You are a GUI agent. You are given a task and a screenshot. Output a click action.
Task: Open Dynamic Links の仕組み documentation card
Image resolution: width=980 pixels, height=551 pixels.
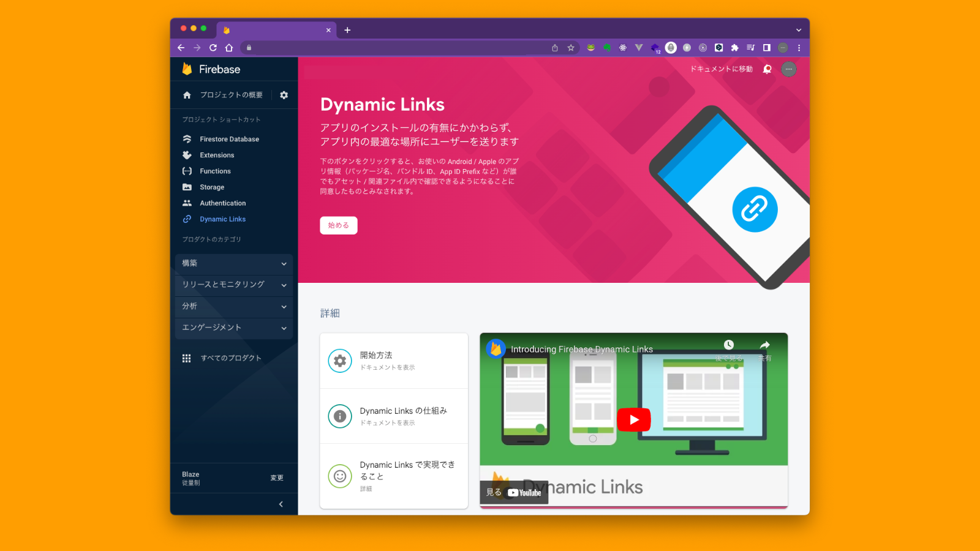394,416
